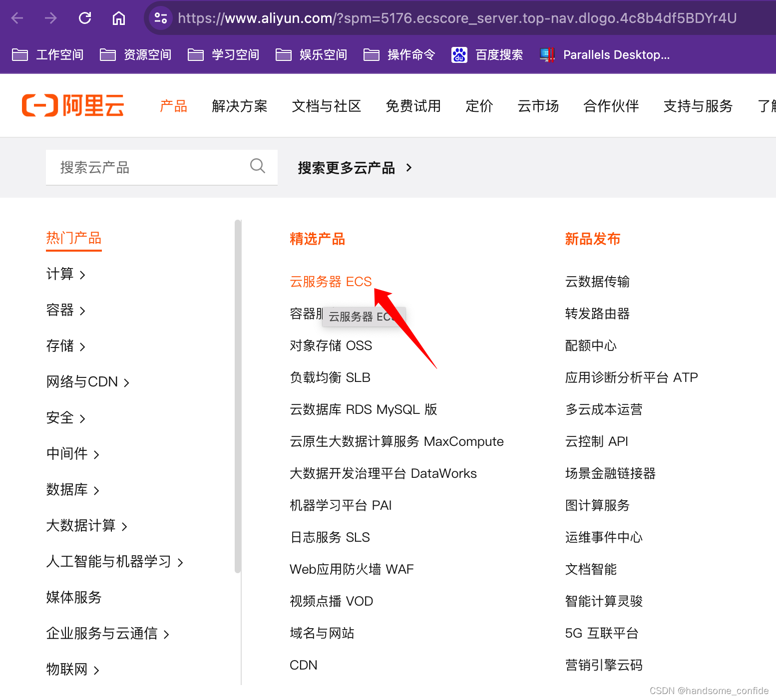
Task: Expand the 安全 category
Action: (66, 418)
